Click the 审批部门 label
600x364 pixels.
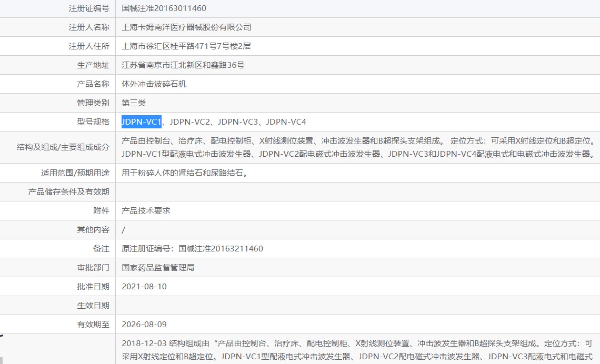point(93,268)
